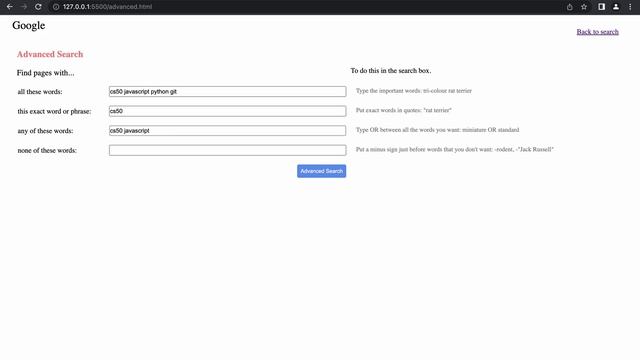Click 'To do this in the search box.' text

point(391,71)
